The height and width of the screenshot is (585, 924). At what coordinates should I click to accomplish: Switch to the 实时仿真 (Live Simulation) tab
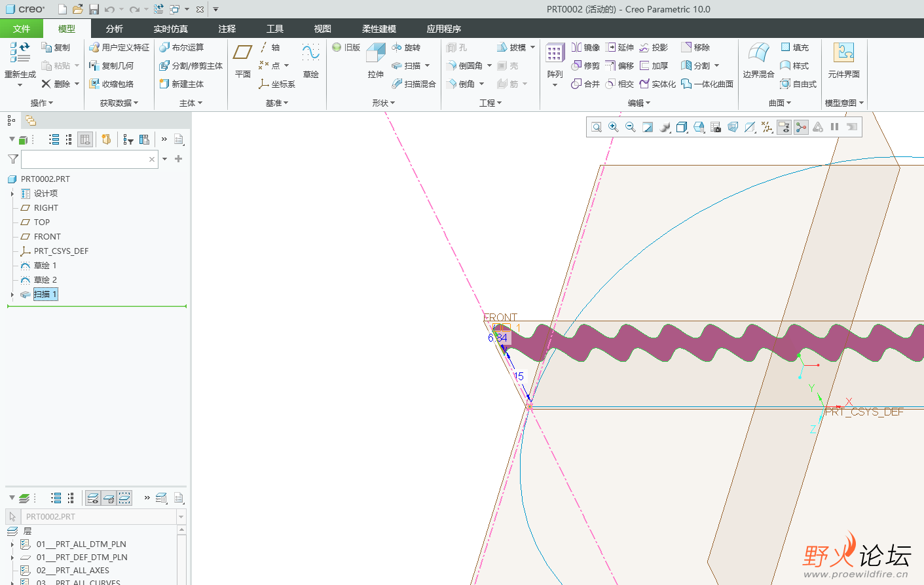pos(171,29)
